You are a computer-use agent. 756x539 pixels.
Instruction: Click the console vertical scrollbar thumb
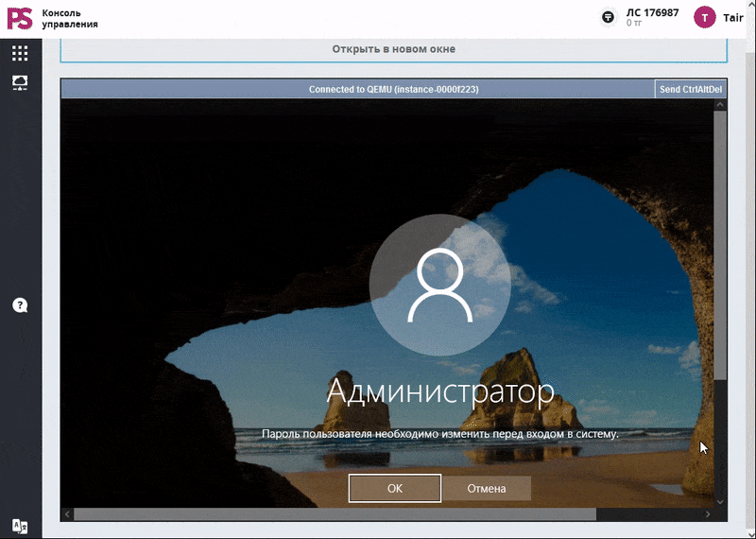(x=720, y=245)
